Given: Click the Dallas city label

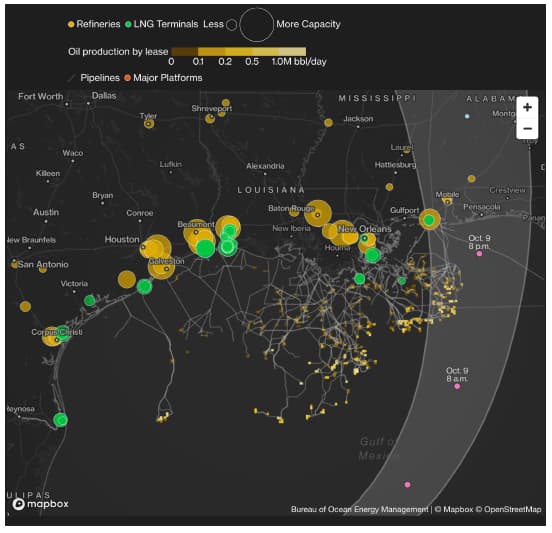Looking at the screenshot, I should [104, 95].
